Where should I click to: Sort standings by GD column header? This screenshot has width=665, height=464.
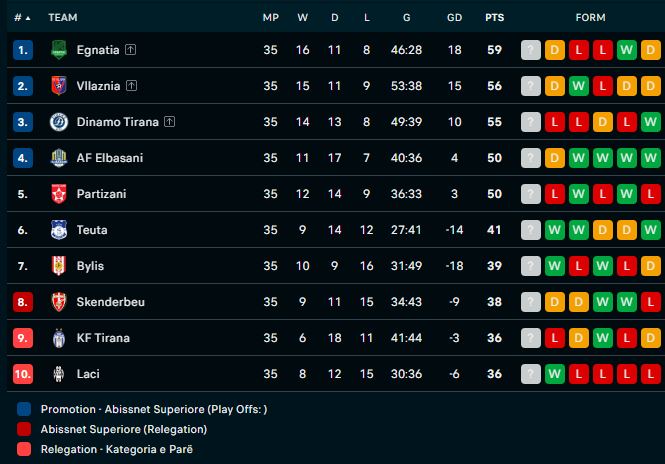pyautogui.click(x=454, y=17)
